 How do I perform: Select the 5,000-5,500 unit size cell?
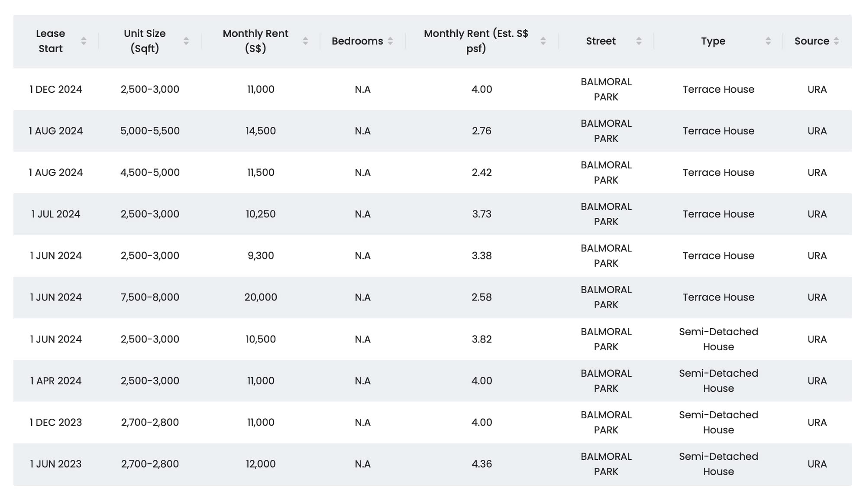tap(150, 131)
